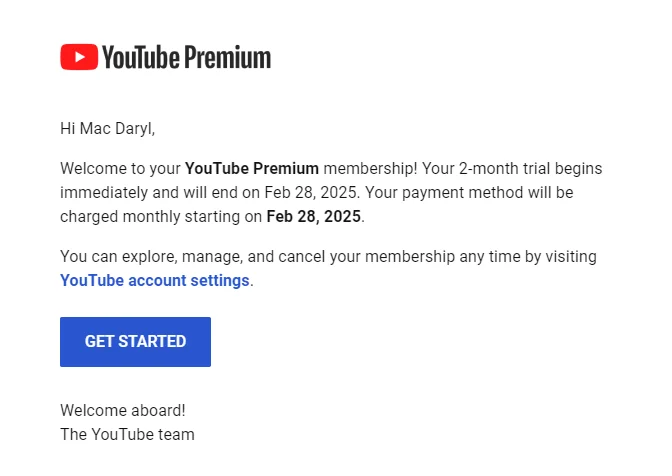Click the YouTube wordmark in the header

[x=141, y=57]
